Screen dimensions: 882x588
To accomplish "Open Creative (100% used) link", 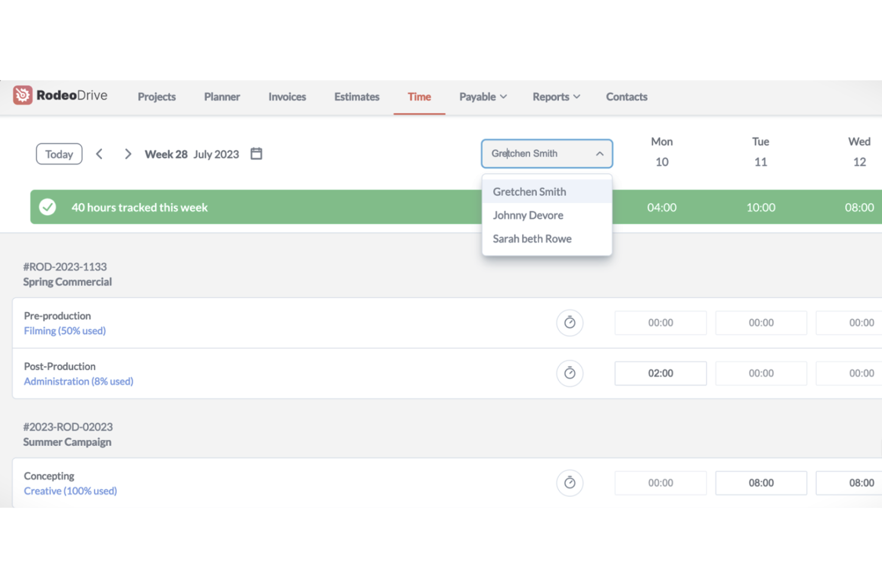I will coord(70,491).
